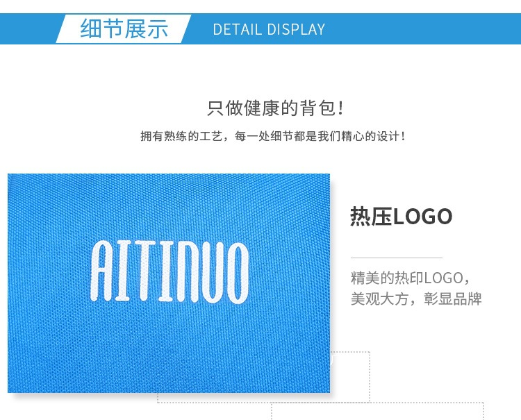The height and width of the screenshot is (420, 521).
Task: Click the exclamation mark after 背包
Action: pos(340,108)
